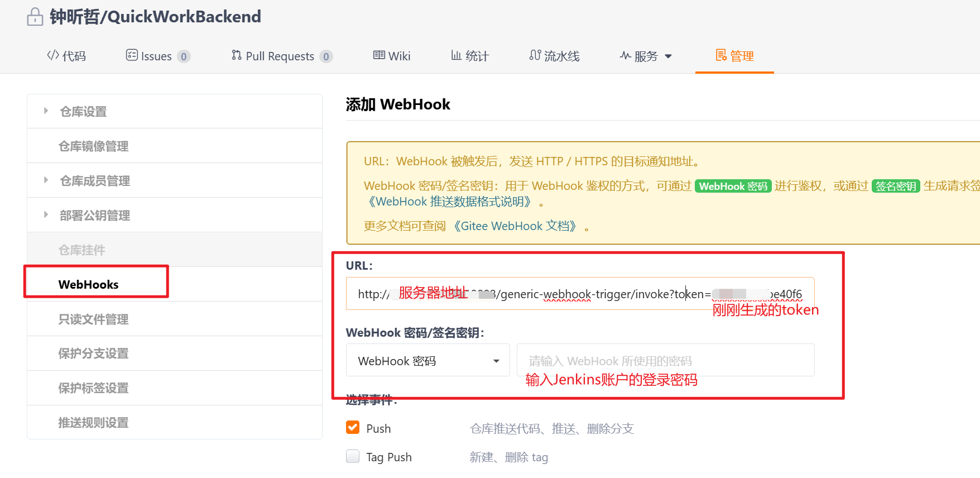The height and width of the screenshot is (478, 980).
Task: Click the webhook URL input field
Action: pyautogui.click(x=579, y=294)
